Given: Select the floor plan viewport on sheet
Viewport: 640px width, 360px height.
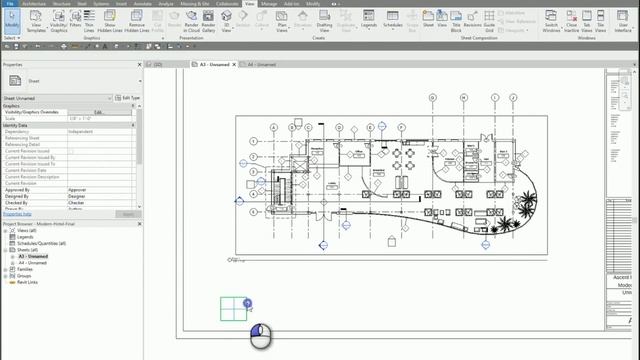Looking at the screenshot, I should [391, 186].
